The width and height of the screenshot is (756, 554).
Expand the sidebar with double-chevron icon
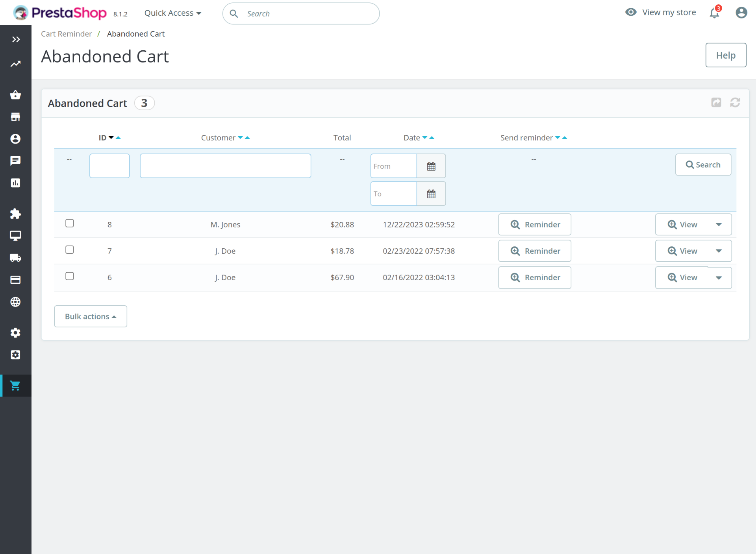(x=16, y=39)
